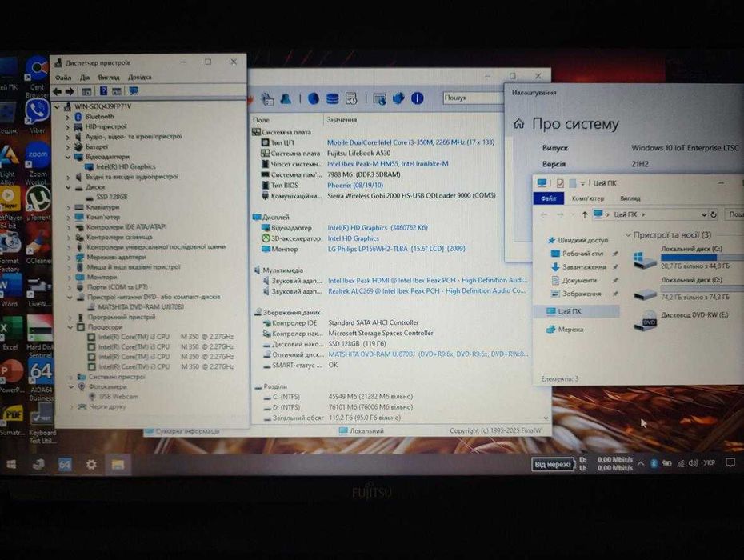Click the help question-mark icon in Device Manager

[x=103, y=91]
